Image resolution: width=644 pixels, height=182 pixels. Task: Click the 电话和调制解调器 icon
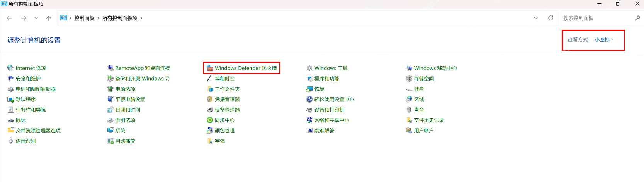tap(10, 89)
